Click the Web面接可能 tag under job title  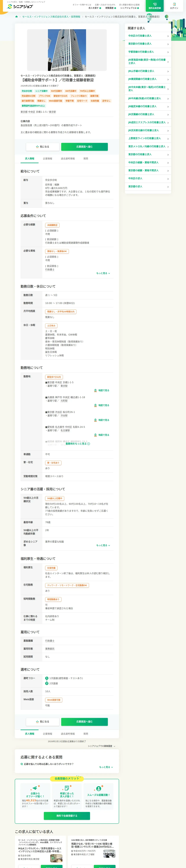[55, 101]
